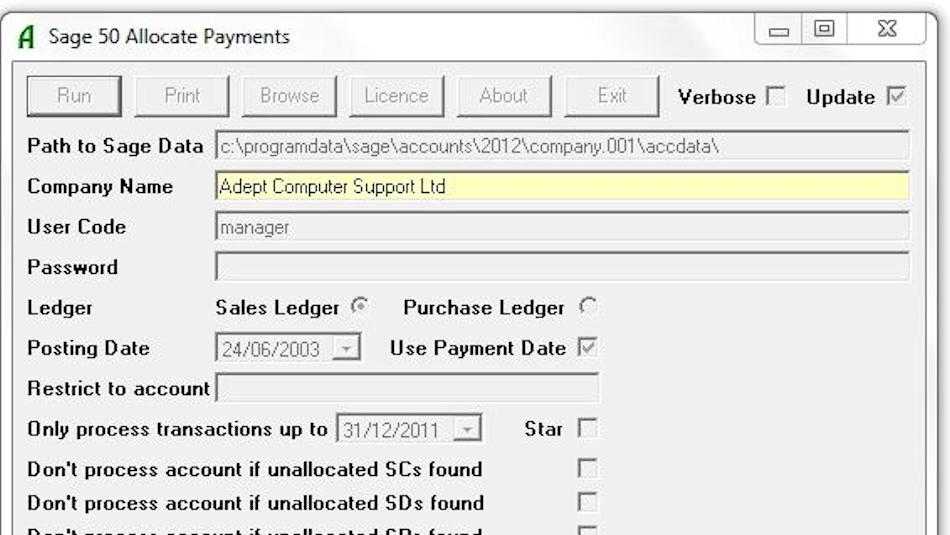Tick the Star checkbox
This screenshot has height=535, width=950.
click(587, 428)
